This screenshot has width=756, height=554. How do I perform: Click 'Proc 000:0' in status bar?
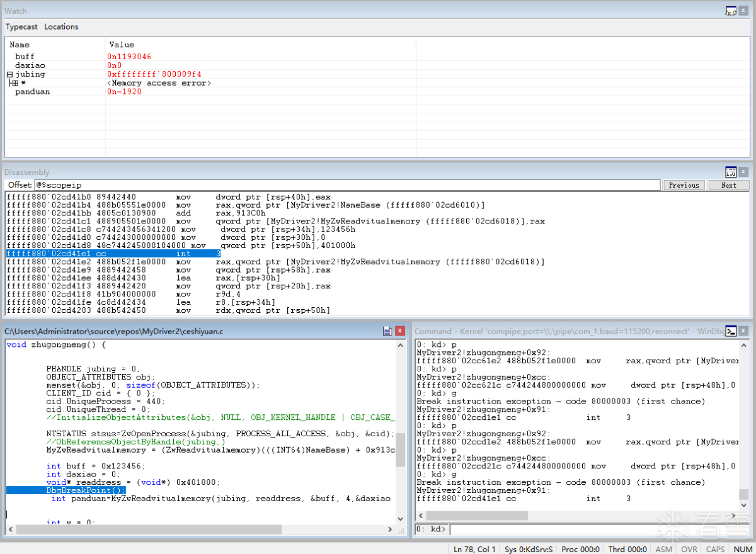(580, 549)
